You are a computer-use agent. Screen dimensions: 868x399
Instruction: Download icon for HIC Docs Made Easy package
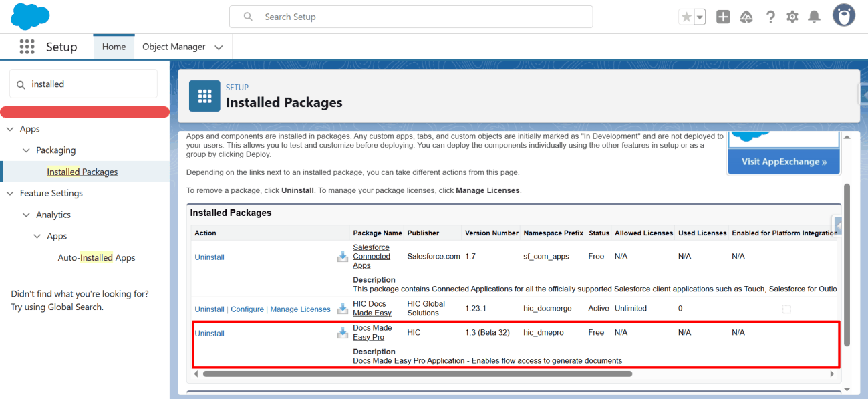coord(343,309)
